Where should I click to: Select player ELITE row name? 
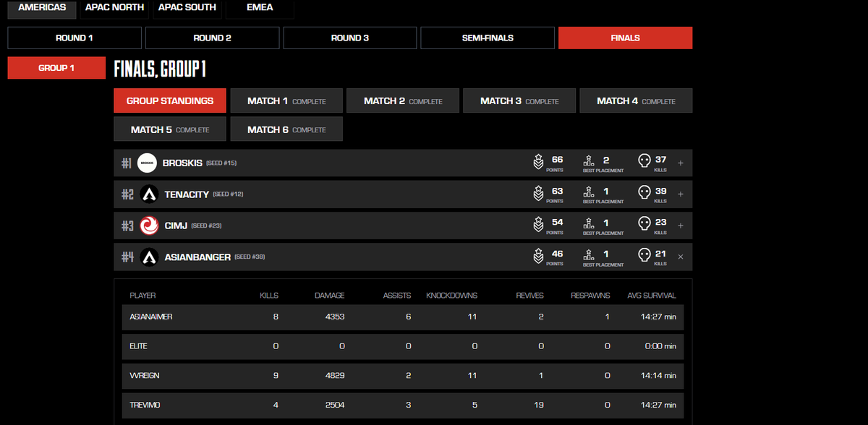click(x=138, y=346)
